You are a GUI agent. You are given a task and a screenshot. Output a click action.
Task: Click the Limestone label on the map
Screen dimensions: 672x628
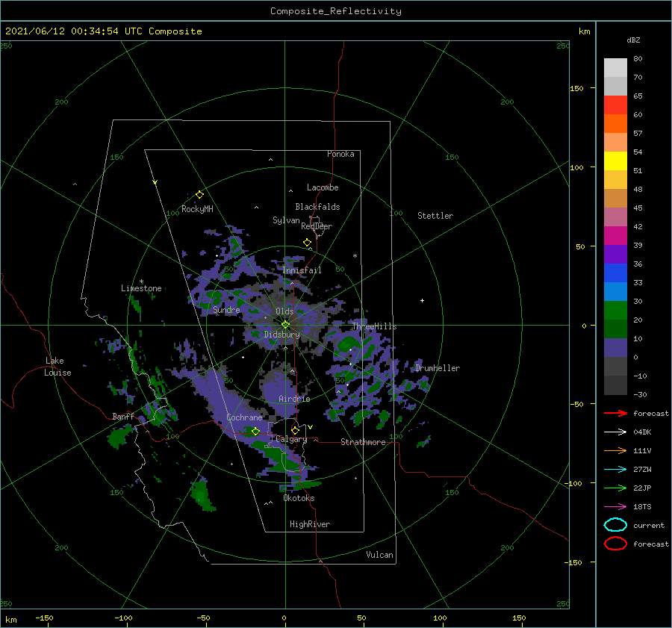(141, 288)
